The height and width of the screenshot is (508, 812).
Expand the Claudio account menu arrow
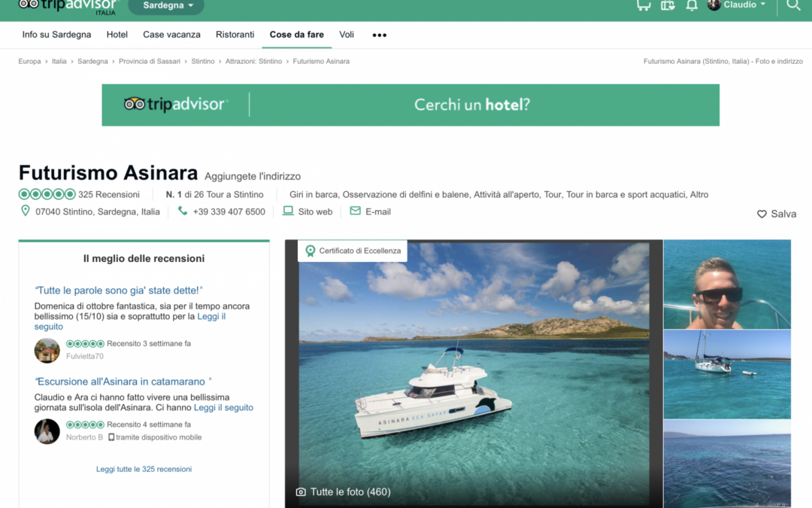click(x=763, y=5)
